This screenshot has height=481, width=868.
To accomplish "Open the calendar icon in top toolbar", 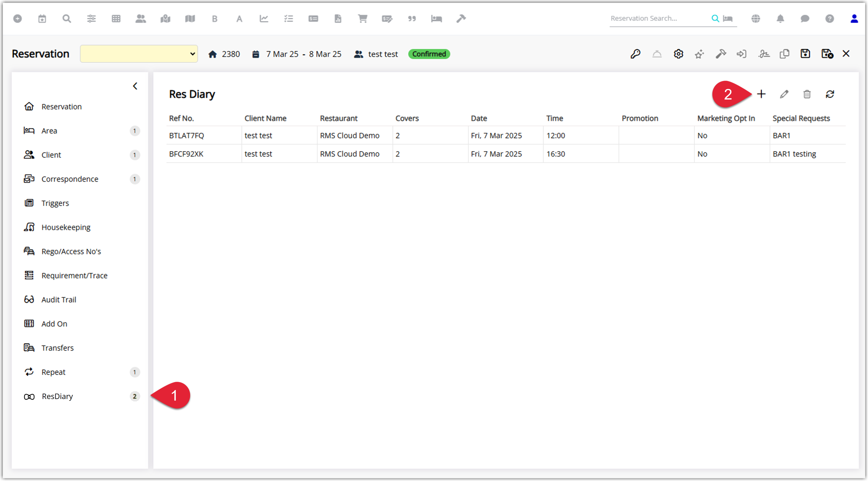I will coord(42,19).
